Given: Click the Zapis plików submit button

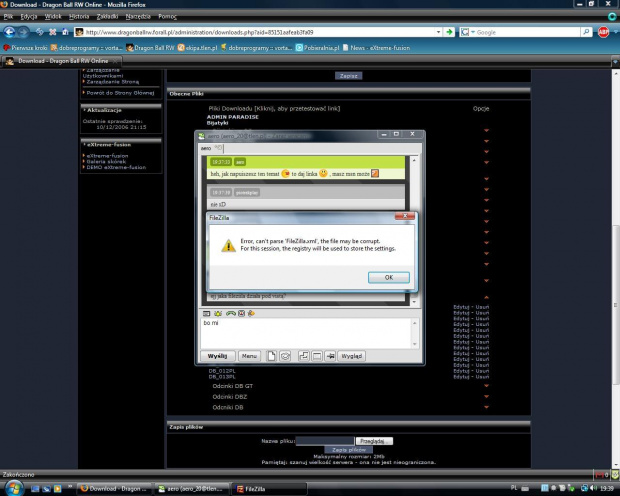Looking at the screenshot, I should click(x=348, y=450).
